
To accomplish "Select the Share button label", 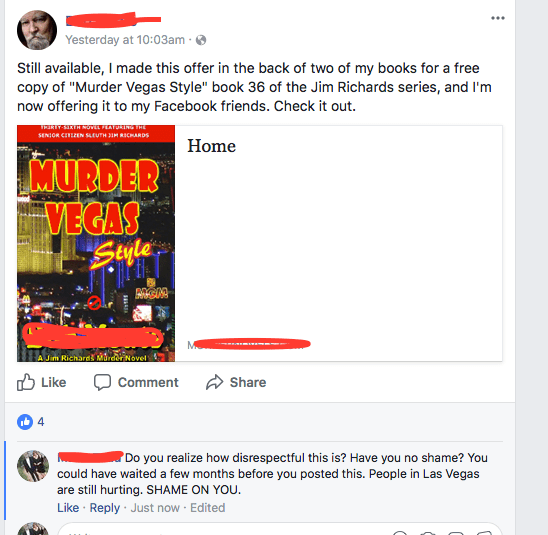I will pyautogui.click(x=248, y=382).
